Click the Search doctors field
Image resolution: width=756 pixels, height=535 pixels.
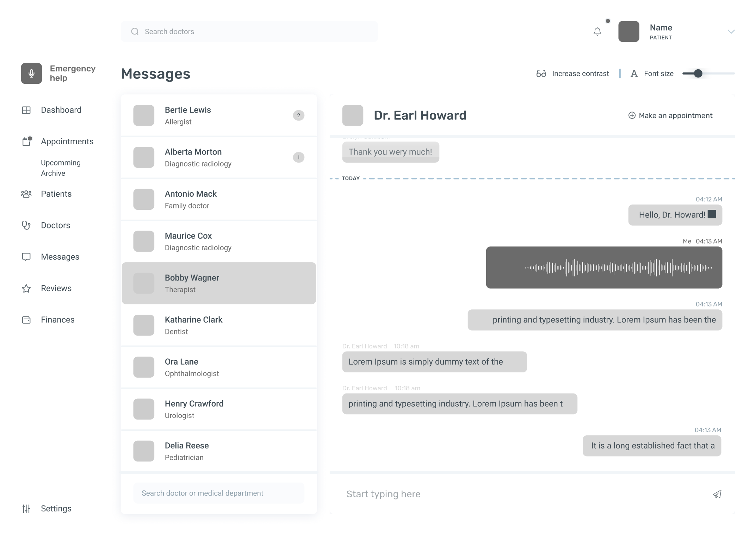coord(249,32)
